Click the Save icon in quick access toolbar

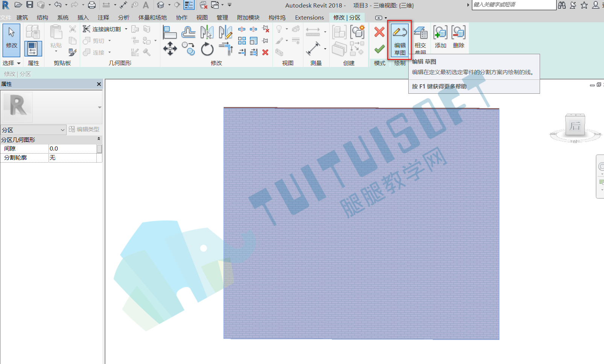coord(30,5)
